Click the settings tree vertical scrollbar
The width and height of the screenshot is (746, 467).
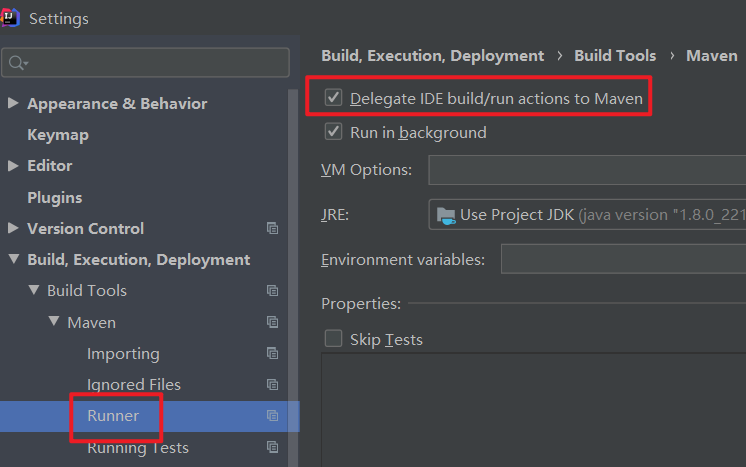click(293, 278)
